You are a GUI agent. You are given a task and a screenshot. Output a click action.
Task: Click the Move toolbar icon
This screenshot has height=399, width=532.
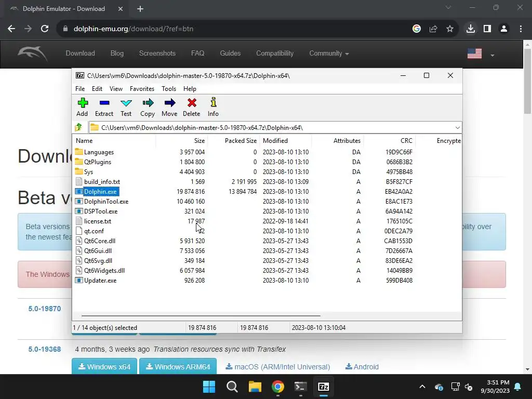pos(169,107)
